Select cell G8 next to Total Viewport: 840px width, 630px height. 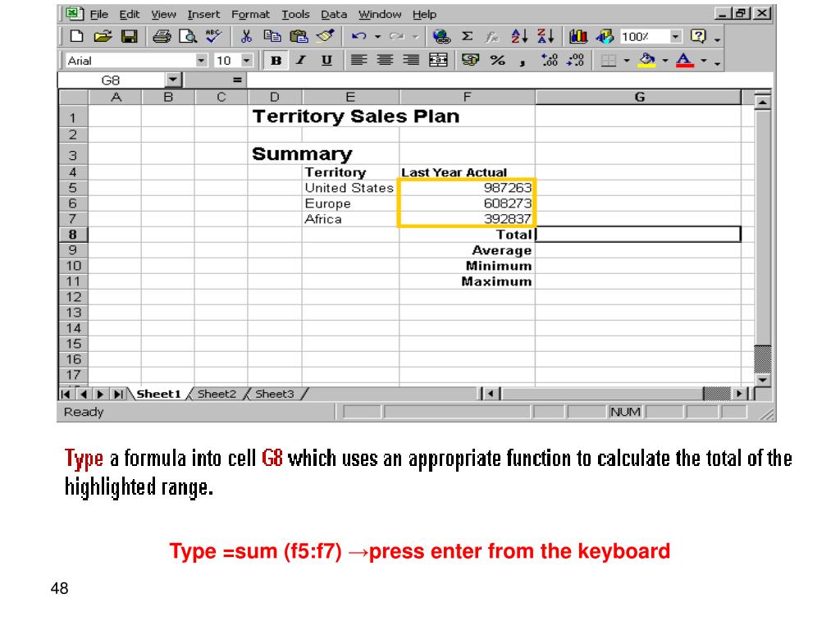click(x=638, y=234)
